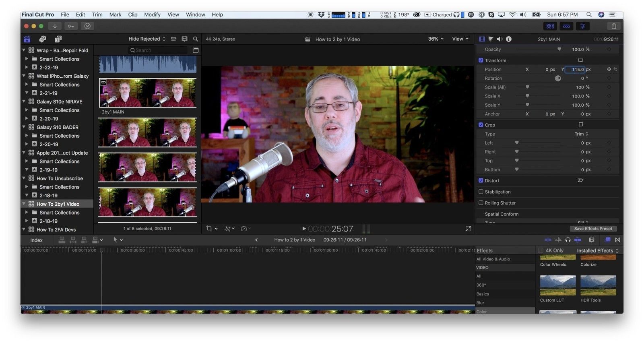Open the Trim menu

97,14
